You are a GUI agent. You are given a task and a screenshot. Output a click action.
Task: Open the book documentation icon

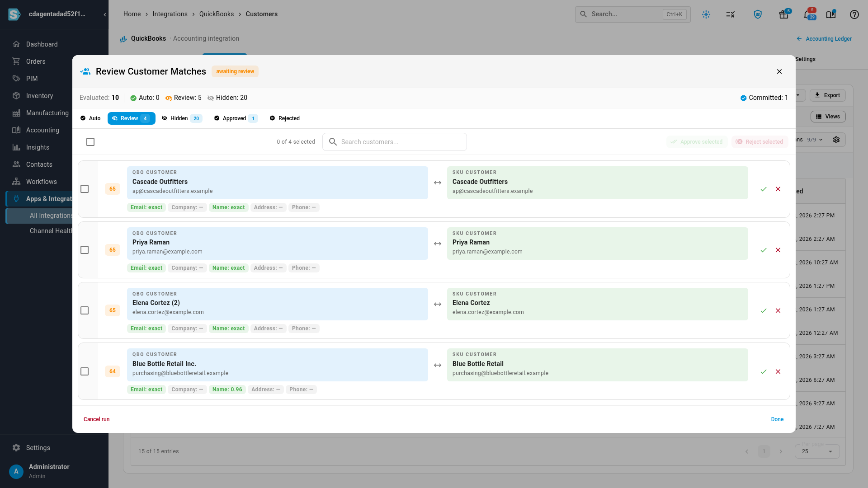click(x=831, y=14)
